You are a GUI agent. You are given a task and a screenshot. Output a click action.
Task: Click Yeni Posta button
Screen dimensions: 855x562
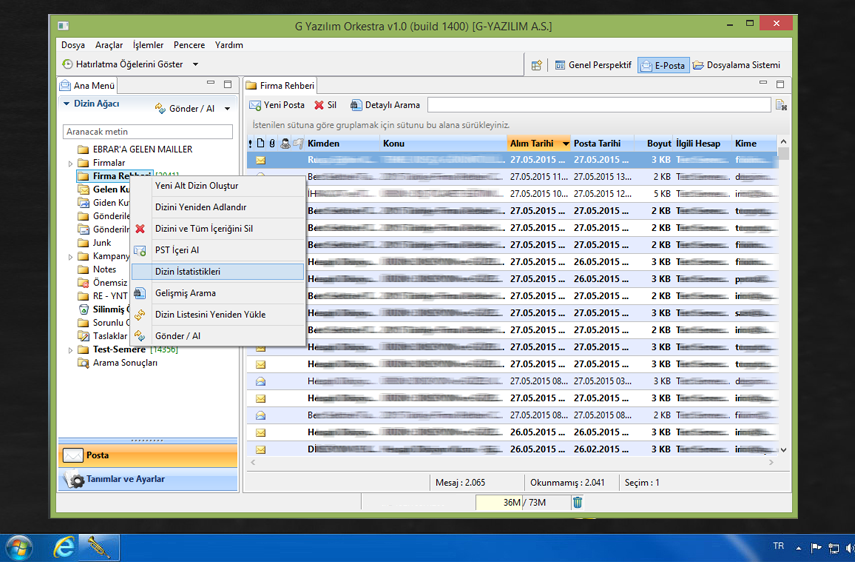pyautogui.click(x=276, y=105)
